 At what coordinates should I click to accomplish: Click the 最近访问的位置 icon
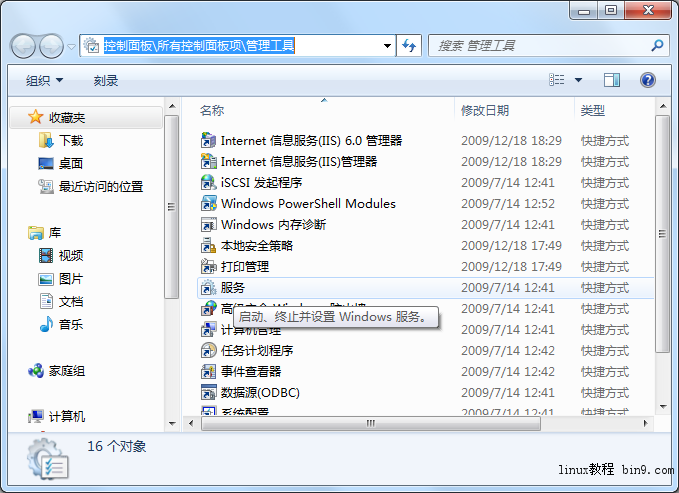pos(46,186)
